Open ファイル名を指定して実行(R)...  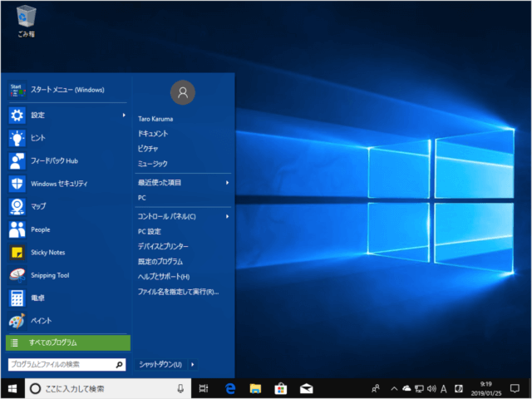(x=178, y=292)
